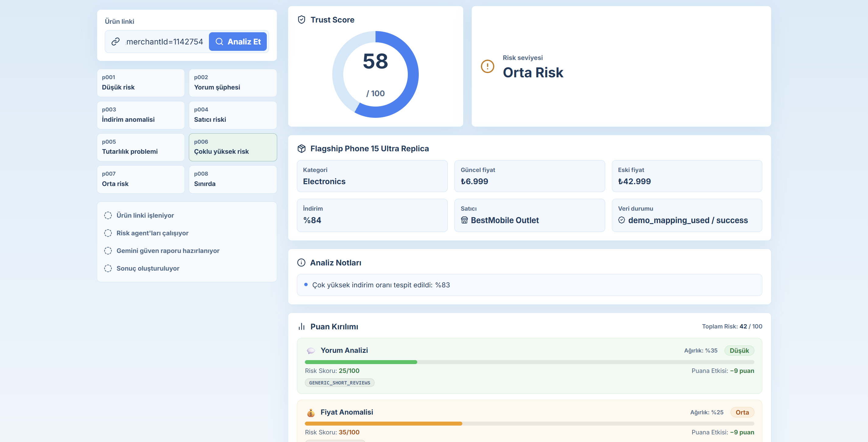Screen dimensions: 868x442
Task: Click the Trust Score shield icon
Action: 302,19
